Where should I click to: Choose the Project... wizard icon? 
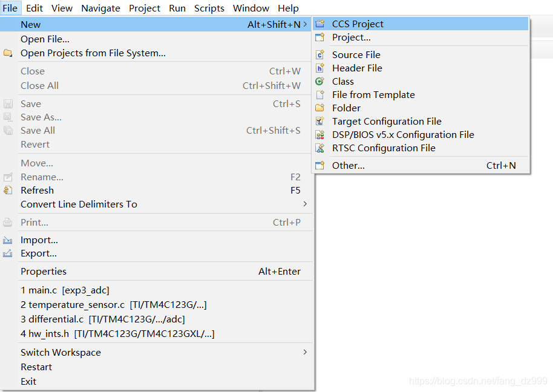click(x=320, y=38)
